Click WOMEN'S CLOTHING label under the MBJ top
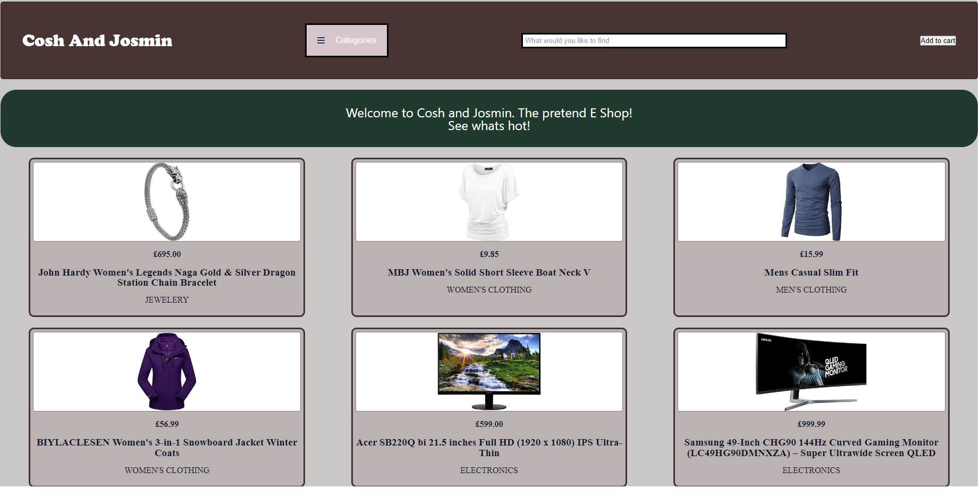Screen dimensions: 980x497 click(x=489, y=290)
